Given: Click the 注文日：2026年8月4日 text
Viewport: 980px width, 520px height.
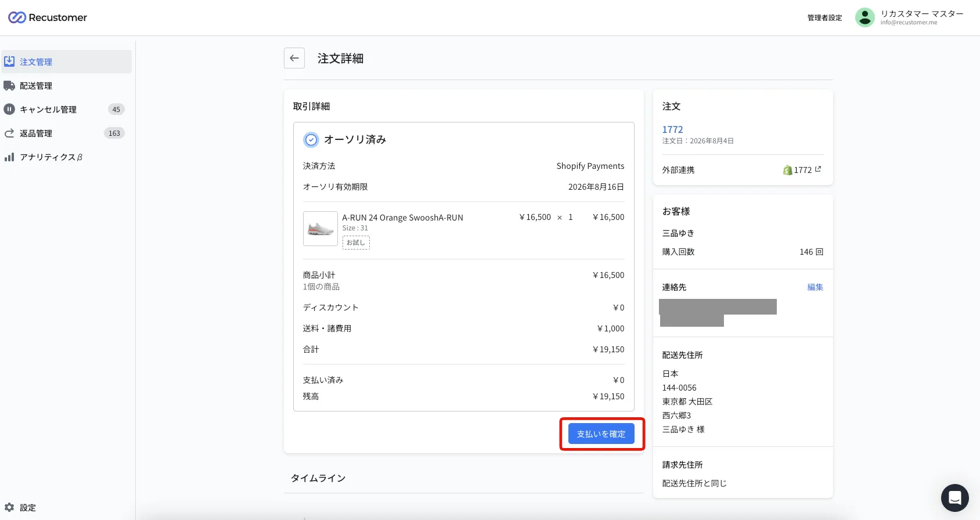Looking at the screenshot, I should pyautogui.click(x=698, y=141).
